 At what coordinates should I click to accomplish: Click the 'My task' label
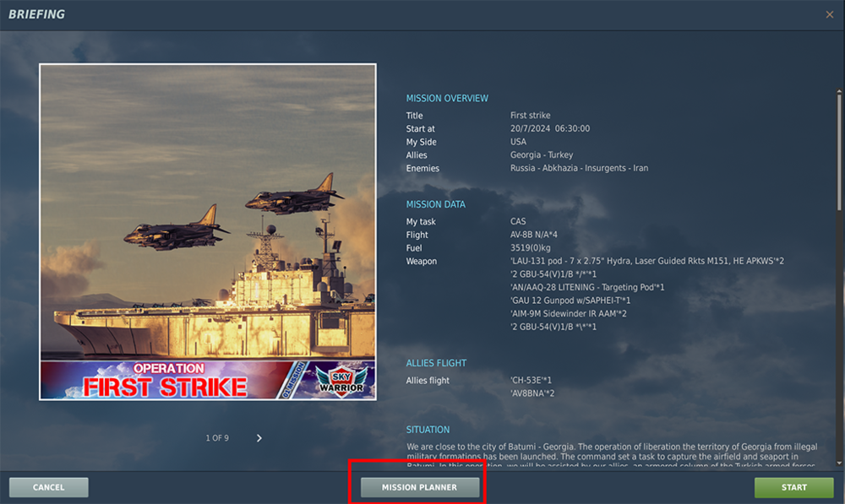pos(421,222)
